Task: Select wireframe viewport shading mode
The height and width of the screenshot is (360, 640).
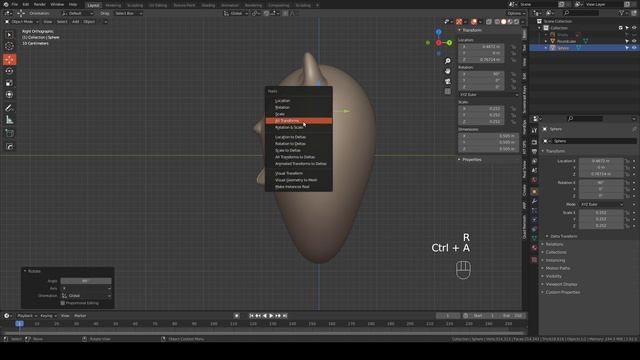Action: pos(497,22)
